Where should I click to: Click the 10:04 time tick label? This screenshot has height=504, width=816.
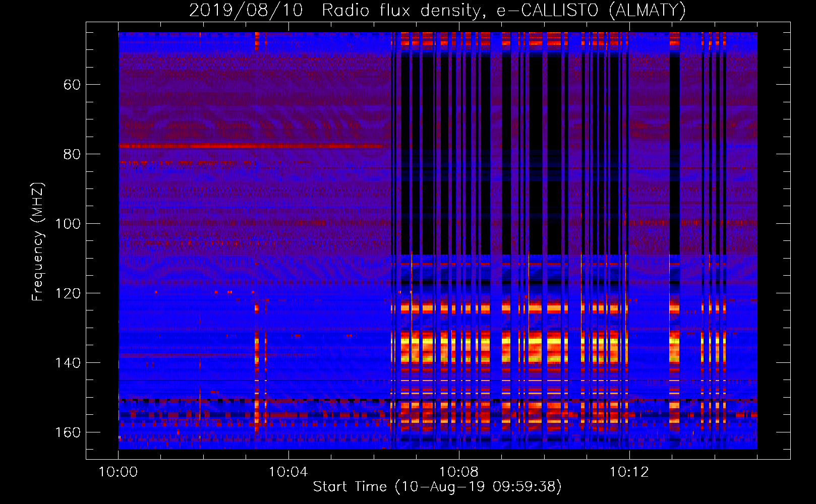pyautogui.click(x=288, y=472)
